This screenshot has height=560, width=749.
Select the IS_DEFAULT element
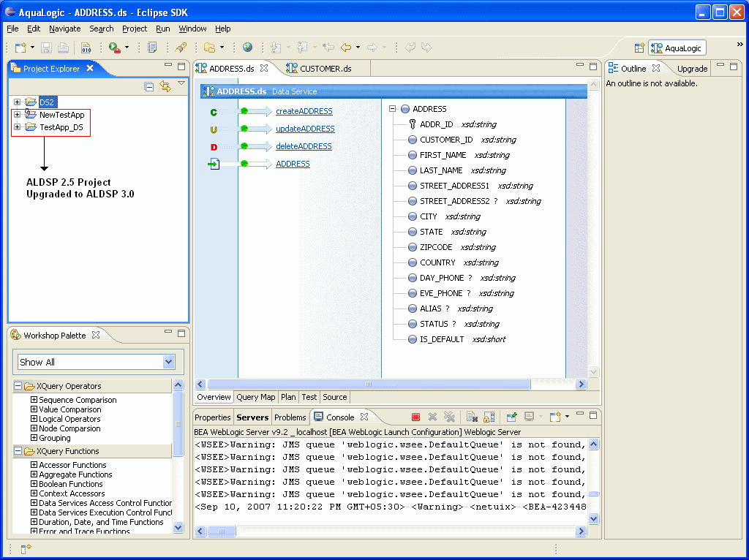pyautogui.click(x=442, y=339)
